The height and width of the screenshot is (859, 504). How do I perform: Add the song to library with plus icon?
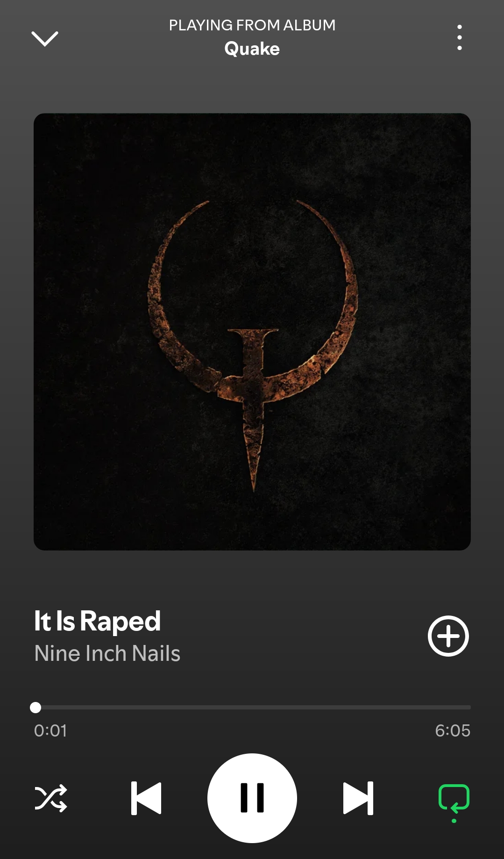(448, 636)
